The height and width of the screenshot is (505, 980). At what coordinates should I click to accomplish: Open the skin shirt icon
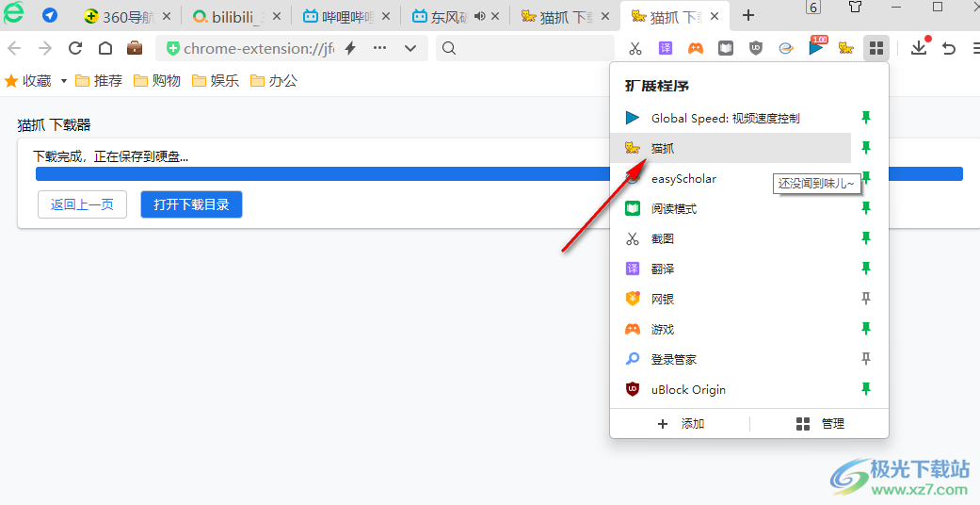tap(856, 7)
